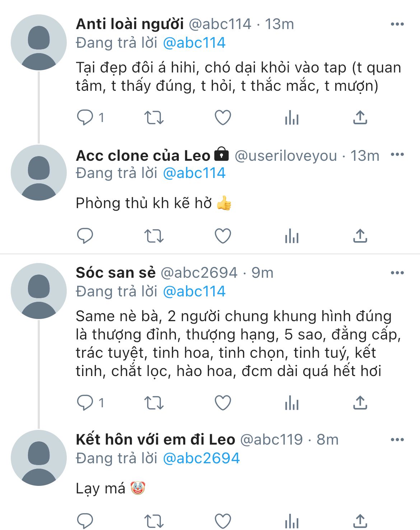The width and height of the screenshot is (420, 530).
Task: Open reply box for Lạy má tweet
Action: click(85, 521)
